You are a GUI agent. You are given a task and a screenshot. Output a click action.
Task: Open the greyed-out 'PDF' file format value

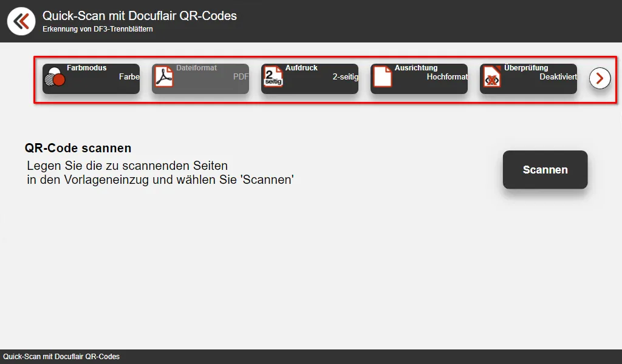[241, 77]
